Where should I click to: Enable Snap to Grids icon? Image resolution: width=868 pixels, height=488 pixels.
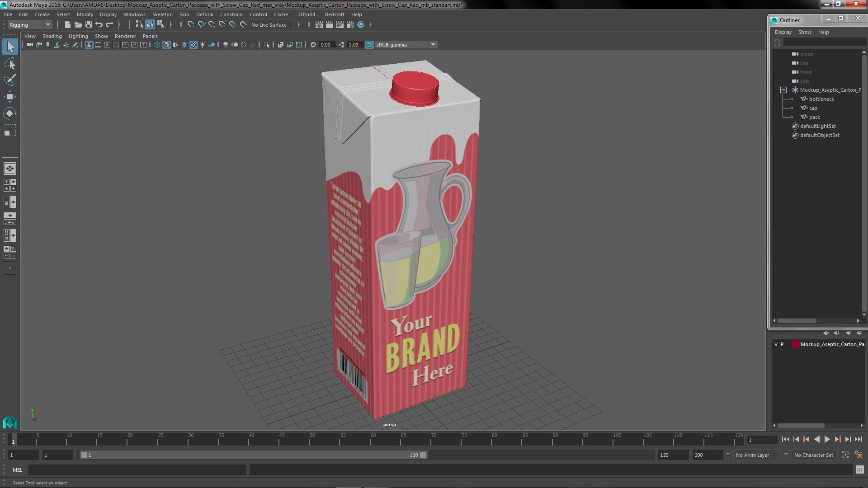[x=191, y=25]
